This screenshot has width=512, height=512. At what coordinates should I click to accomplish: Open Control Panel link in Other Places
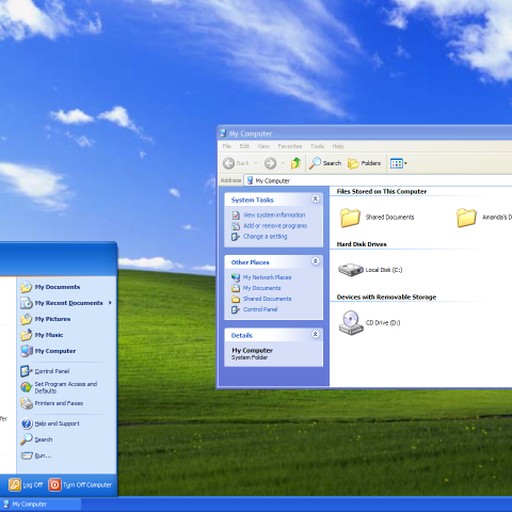(x=260, y=309)
